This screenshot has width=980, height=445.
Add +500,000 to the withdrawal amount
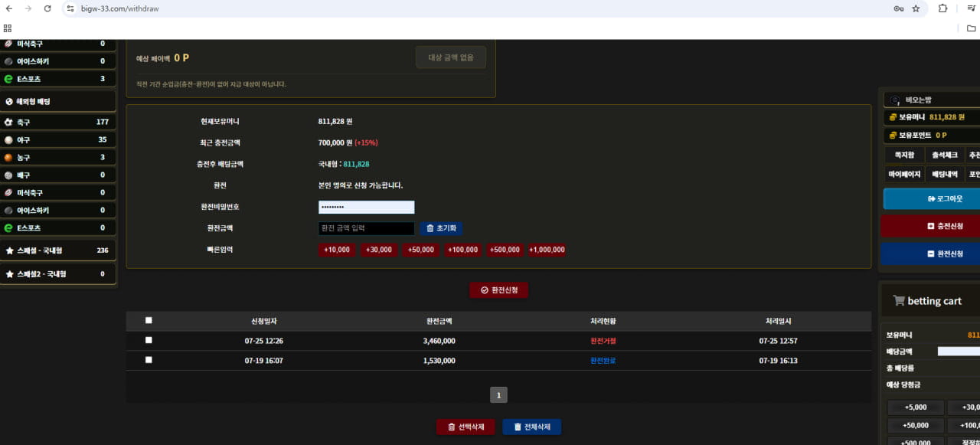click(x=505, y=250)
